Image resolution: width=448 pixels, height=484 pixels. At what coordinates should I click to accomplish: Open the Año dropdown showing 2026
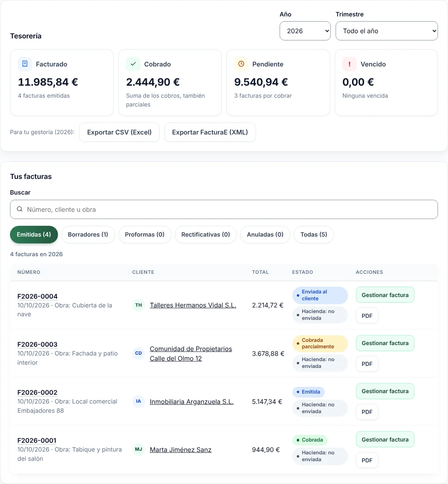(x=305, y=31)
